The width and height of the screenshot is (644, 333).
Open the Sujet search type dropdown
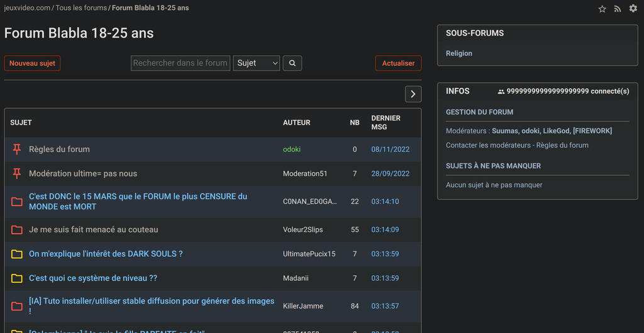(257, 63)
